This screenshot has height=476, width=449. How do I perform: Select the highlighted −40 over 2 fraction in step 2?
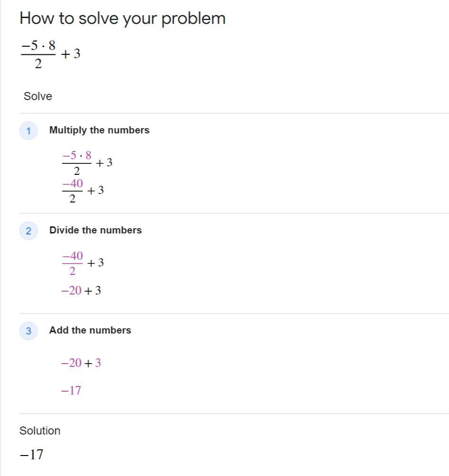[x=72, y=263]
